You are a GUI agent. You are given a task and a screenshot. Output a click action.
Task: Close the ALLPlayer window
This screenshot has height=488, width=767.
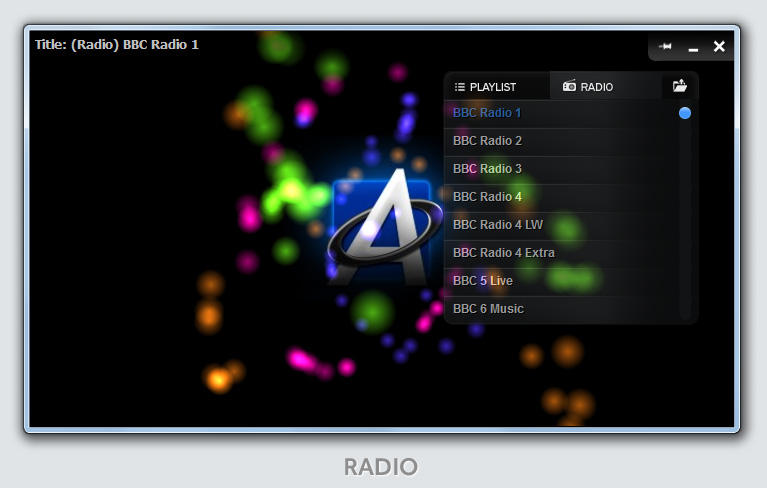coord(719,46)
